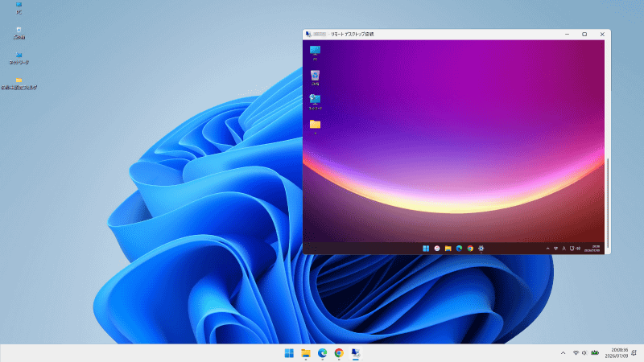Image resolution: width=644 pixels, height=362 pixels.
Task: Open the Remote Desktop window system menu icon
Action: coord(308,34)
